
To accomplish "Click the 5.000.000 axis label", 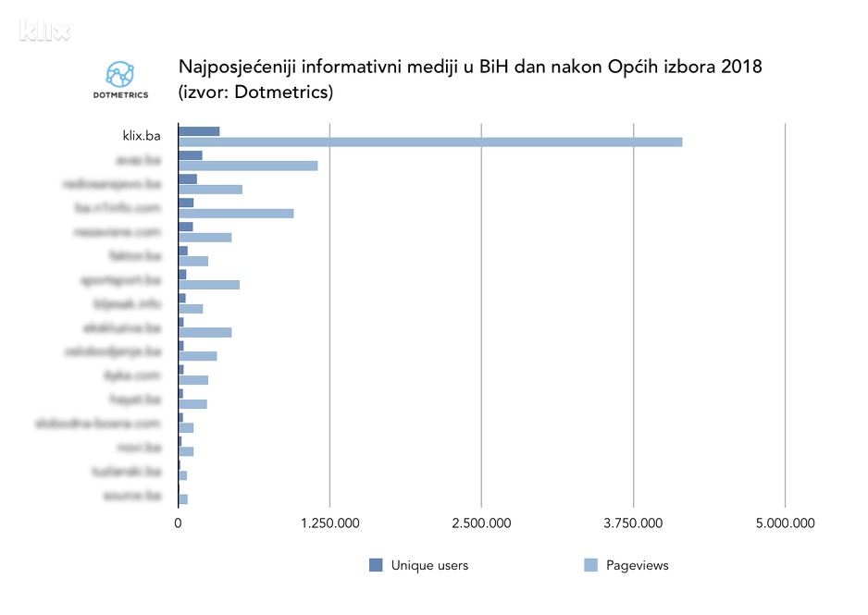I will pos(786,523).
